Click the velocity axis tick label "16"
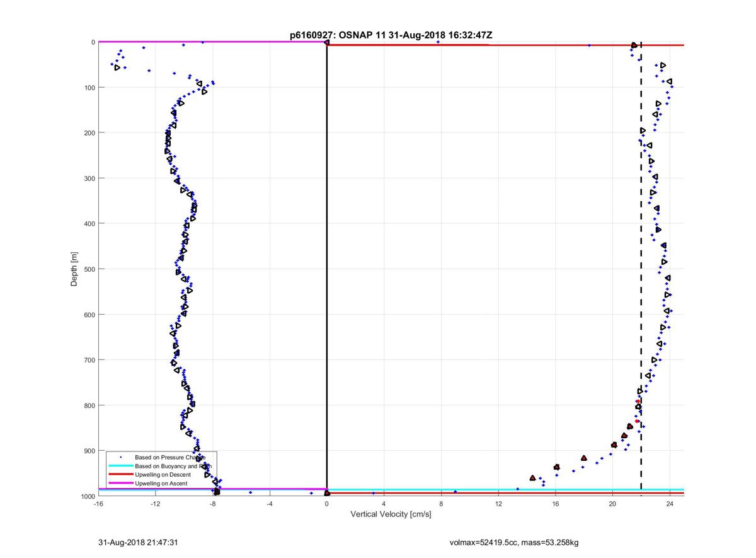 tap(556, 504)
